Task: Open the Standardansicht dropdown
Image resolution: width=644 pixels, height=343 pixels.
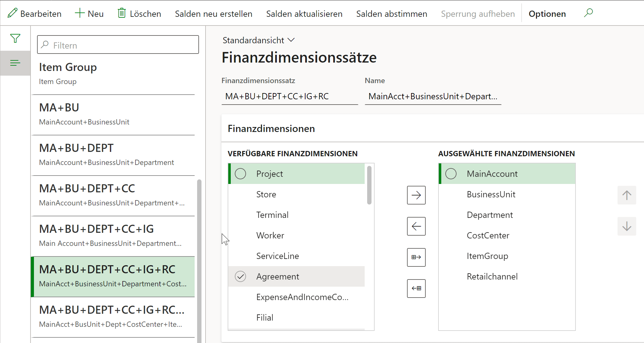Action: pyautogui.click(x=258, y=40)
